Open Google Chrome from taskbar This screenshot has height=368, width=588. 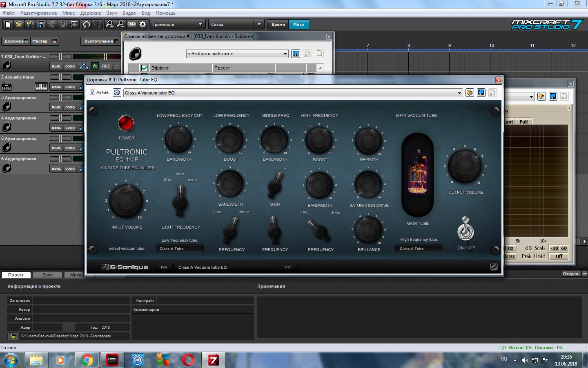(87, 360)
